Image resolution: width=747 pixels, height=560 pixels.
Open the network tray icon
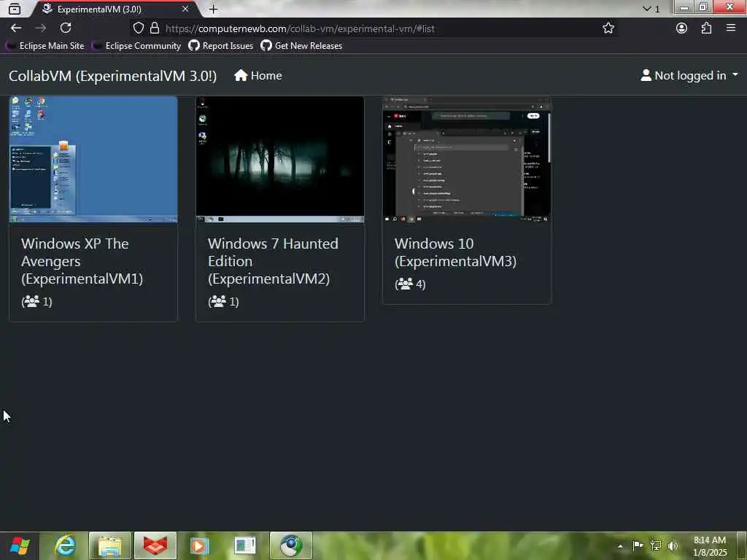[x=656, y=545]
